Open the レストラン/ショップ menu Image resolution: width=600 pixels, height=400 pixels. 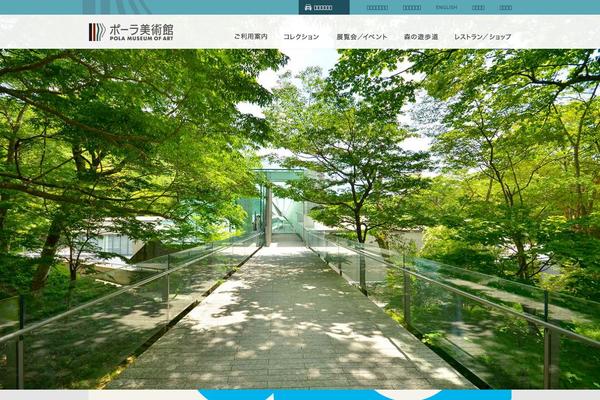483,37
